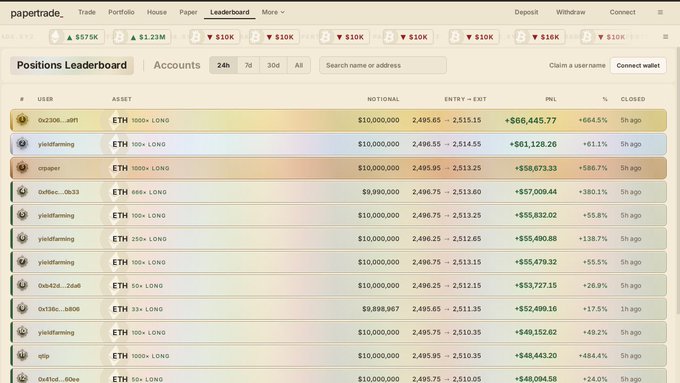Click ETH 250× LONG asset cell

pos(139,239)
